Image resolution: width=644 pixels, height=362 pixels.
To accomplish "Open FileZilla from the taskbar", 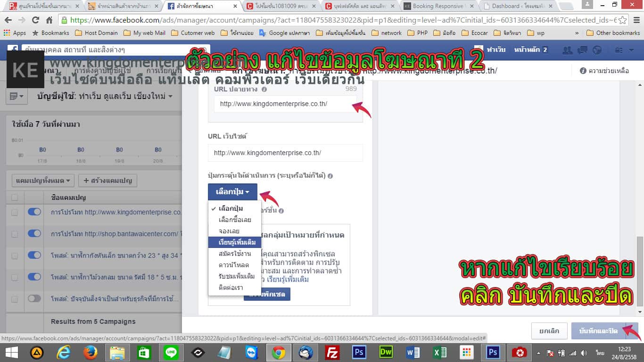I will click(x=333, y=352).
